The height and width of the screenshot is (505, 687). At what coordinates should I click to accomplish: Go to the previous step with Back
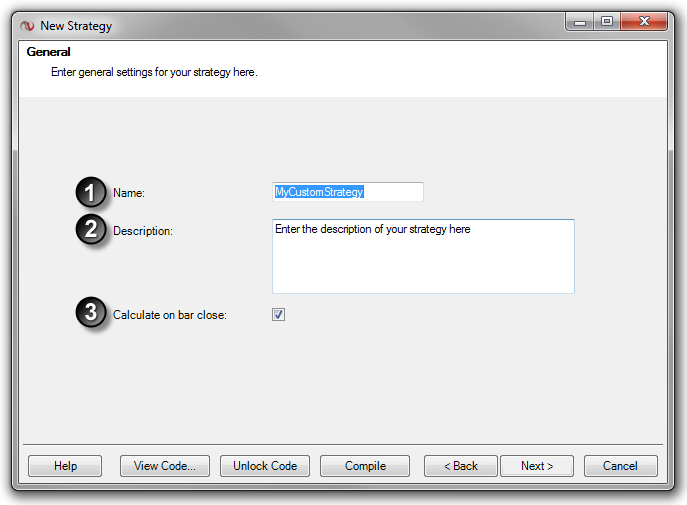tap(460, 466)
